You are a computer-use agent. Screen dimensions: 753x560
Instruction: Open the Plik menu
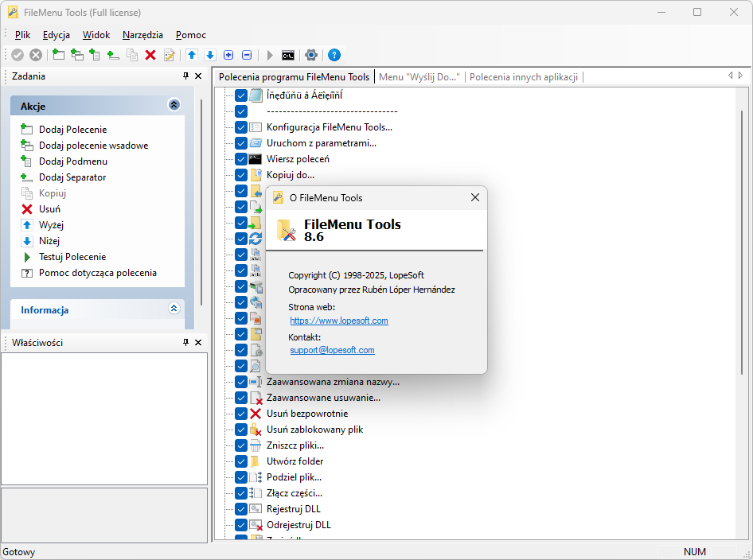pos(22,35)
